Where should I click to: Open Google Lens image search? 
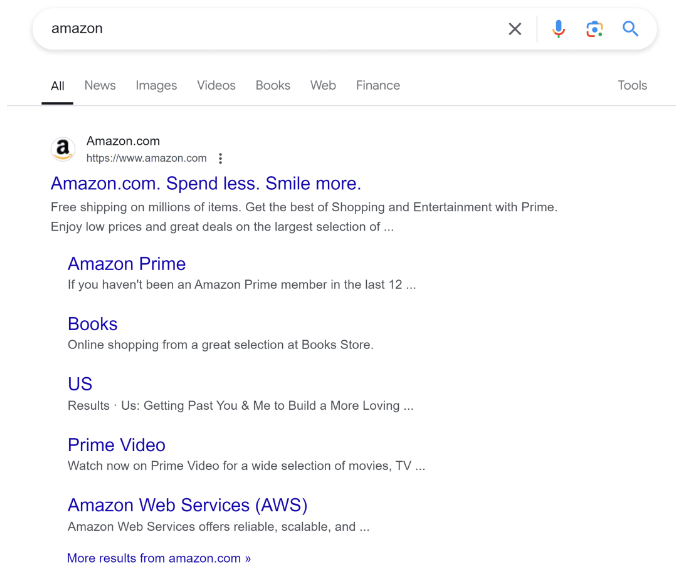[x=595, y=29]
